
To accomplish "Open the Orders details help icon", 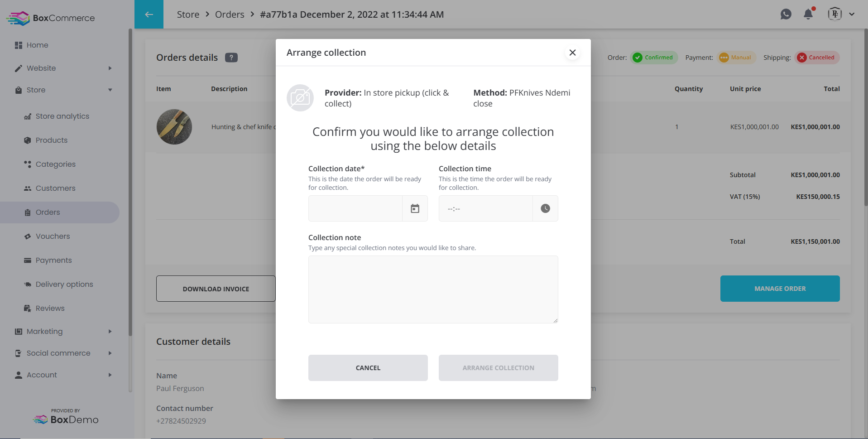I will [231, 58].
